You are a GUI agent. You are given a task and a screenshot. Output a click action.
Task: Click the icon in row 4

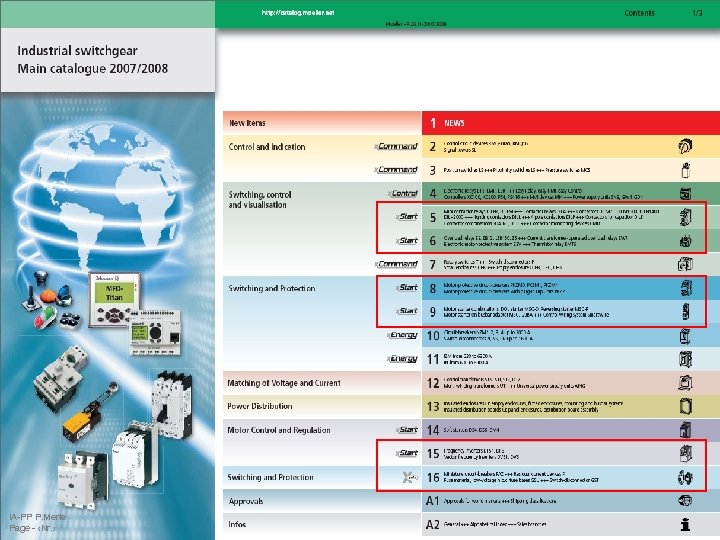tap(686, 194)
